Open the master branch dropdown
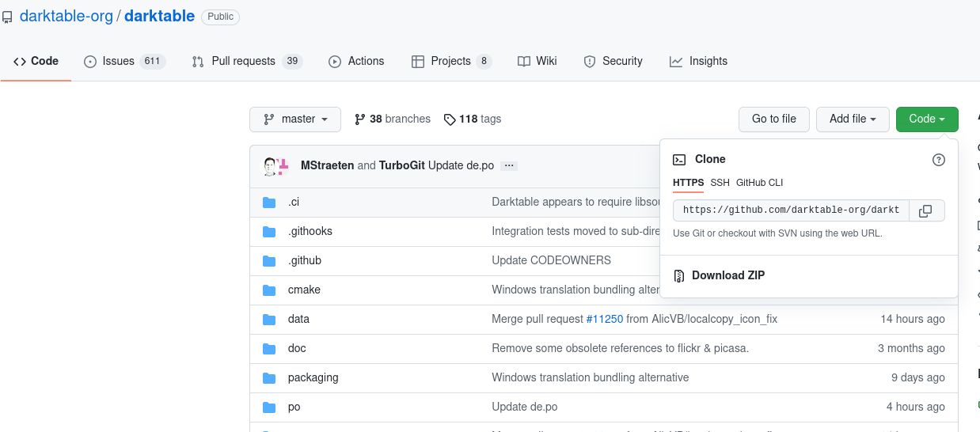980x432 pixels. point(294,119)
